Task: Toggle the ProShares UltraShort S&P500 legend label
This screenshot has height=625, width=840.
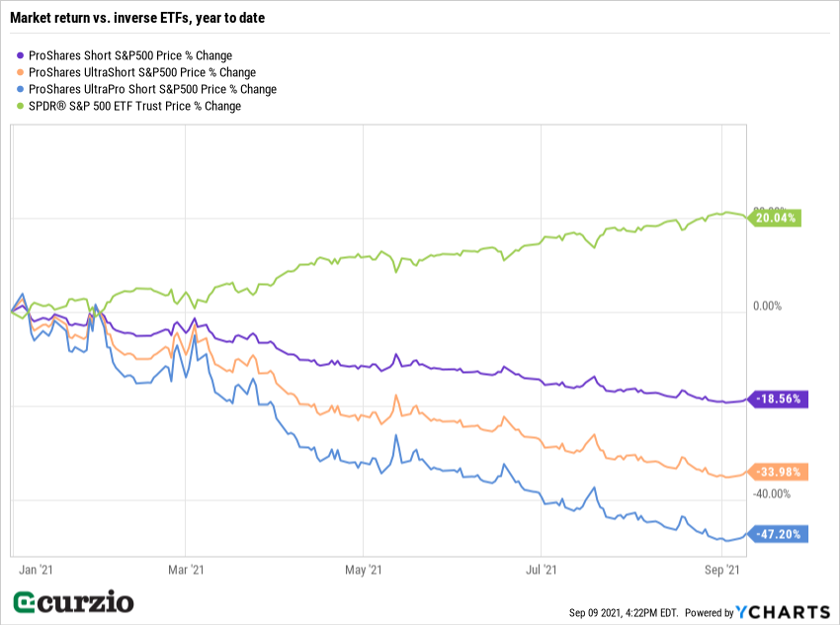Action: (x=142, y=73)
